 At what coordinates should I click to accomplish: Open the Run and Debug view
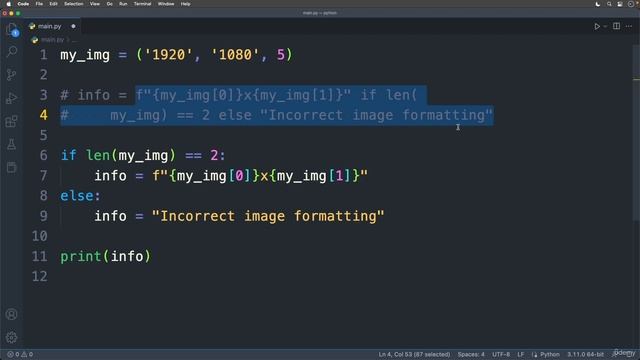click(x=12, y=98)
